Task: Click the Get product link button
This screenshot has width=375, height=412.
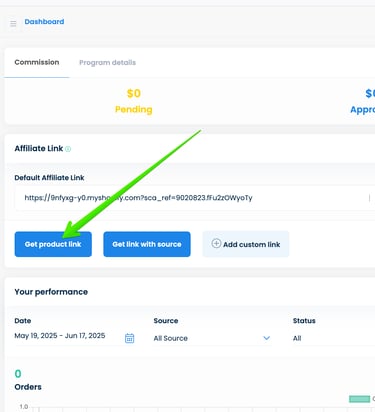Action: click(53, 244)
